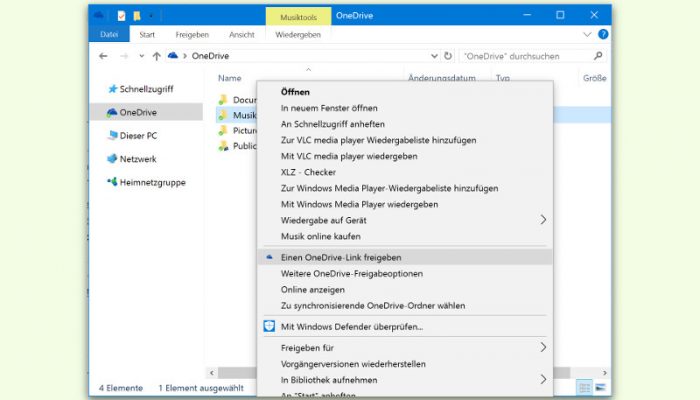The image size is (700, 400).
Task: Switch to details view in status bar
Action: click(584, 388)
